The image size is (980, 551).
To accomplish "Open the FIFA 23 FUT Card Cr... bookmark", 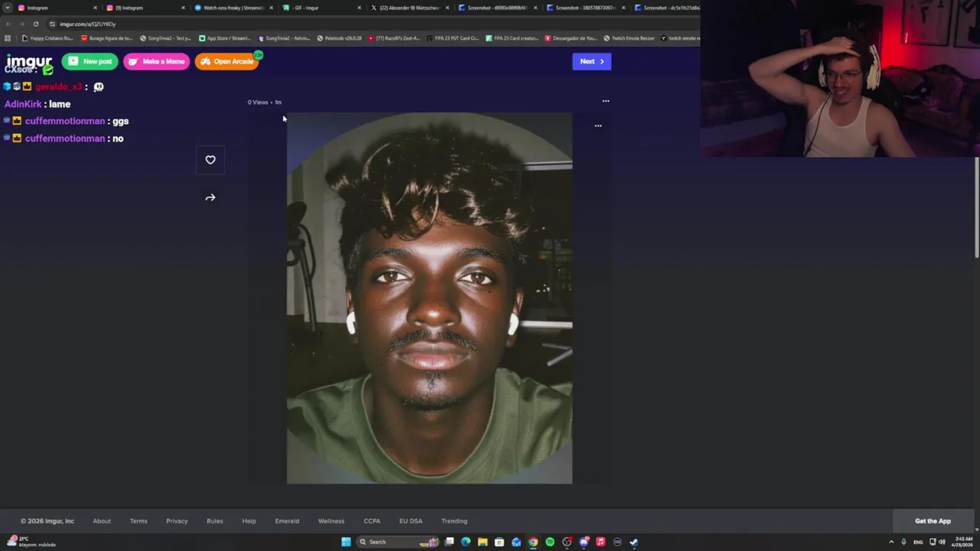I will pyautogui.click(x=452, y=38).
